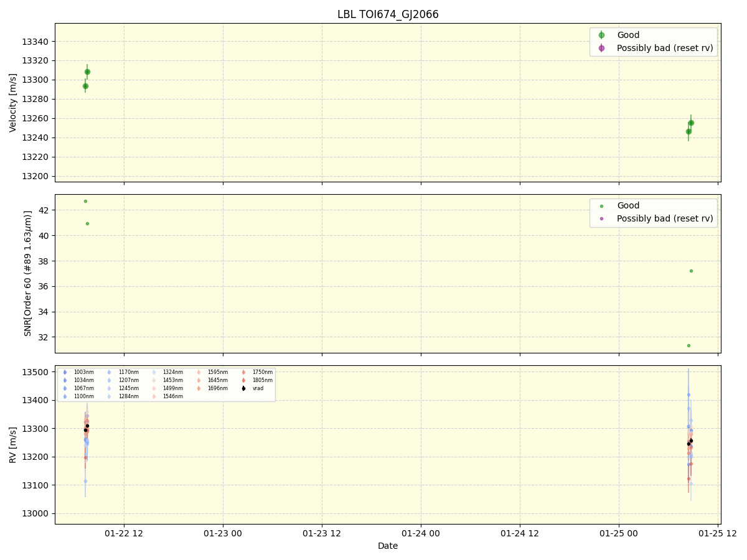The height and width of the screenshot is (560, 747).
Task: Click the Velocity [m/s] axis label
Action: click(13, 103)
